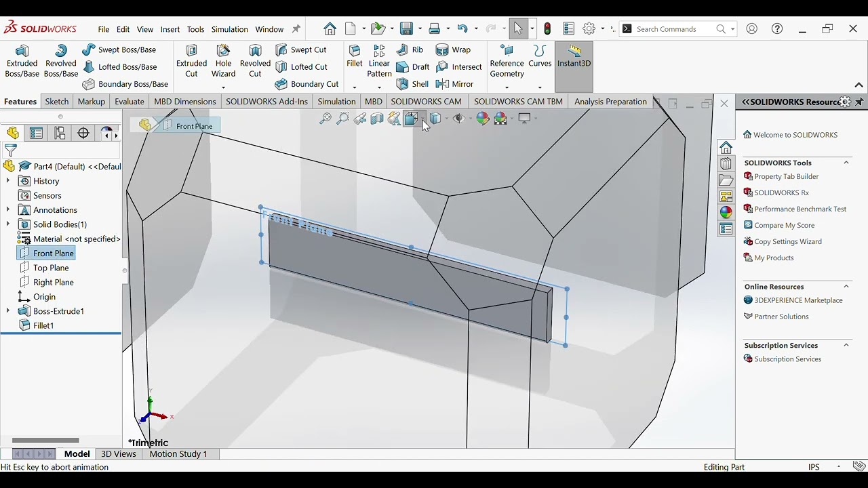The width and height of the screenshot is (868, 488).
Task: Select the Fillet1 feature in tree
Action: [x=43, y=325]
